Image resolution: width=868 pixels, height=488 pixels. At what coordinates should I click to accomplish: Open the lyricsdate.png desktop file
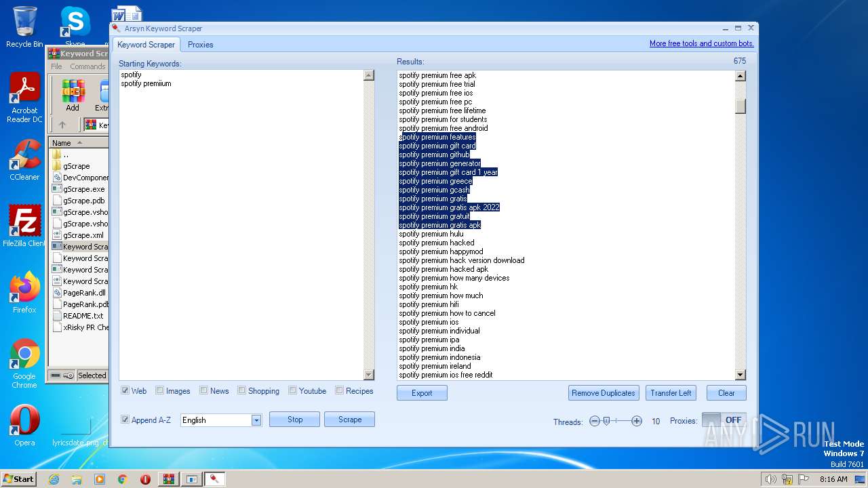pyautogui.click(x=75, y=432)
